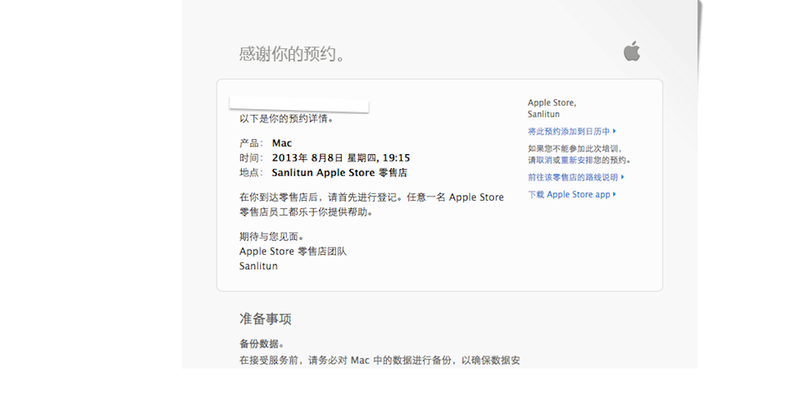The image size is (800, 399).
Task: Add this appointment to calendar link
Action: [x=572, y=131]
